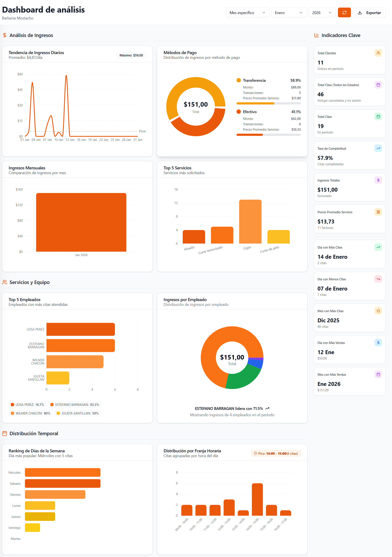Click the Máximo: $59,00 badge
Image resolution: width=392 pixels, height=557 pixels.
131,55
